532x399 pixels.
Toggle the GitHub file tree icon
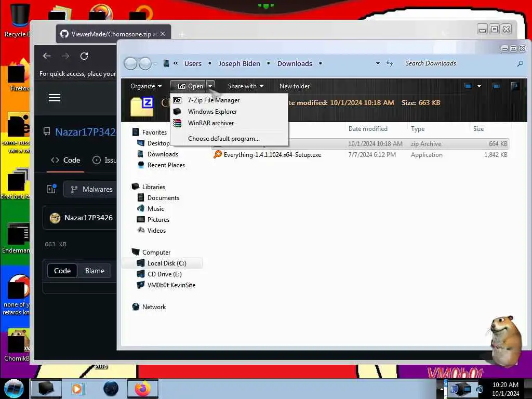(51, 189)
